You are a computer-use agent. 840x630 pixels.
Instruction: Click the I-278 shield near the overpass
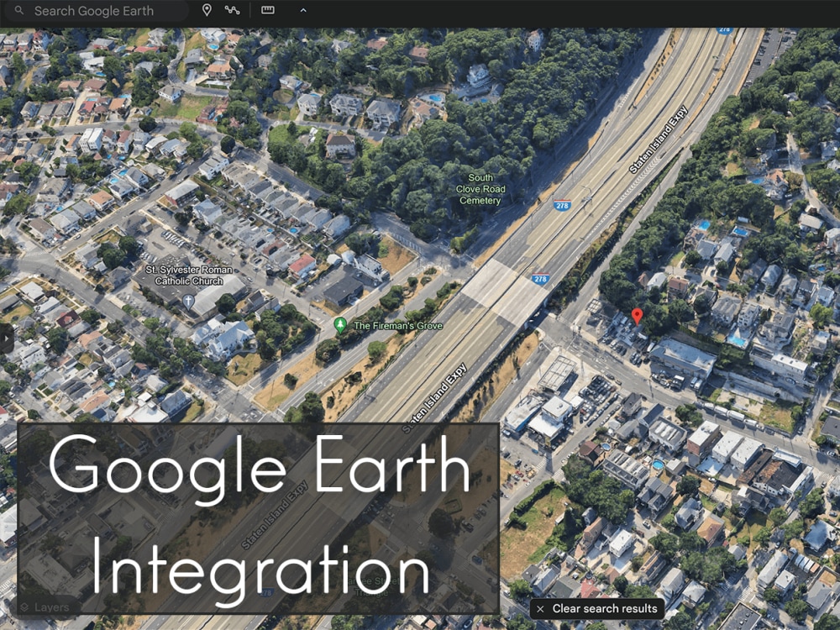540,279
